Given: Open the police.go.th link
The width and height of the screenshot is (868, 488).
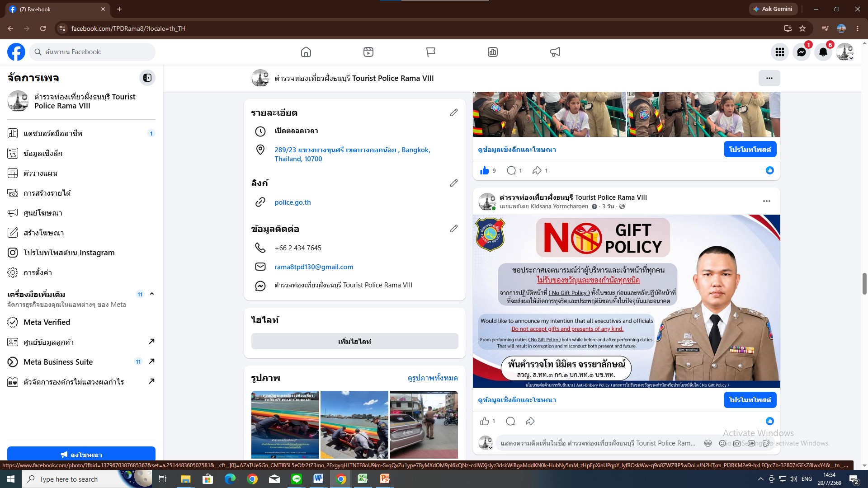Looking at the screenshot, I should click(x=292, y=202).
